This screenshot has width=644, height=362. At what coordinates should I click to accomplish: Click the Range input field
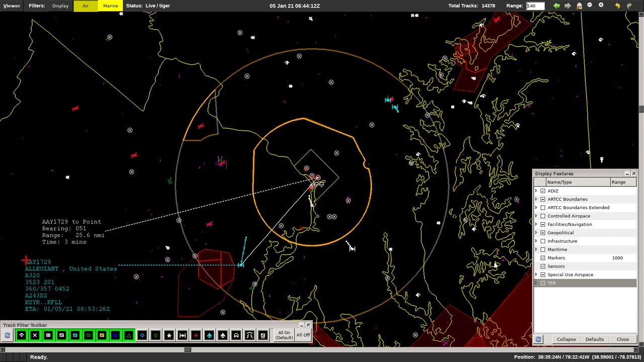point(535,6)
